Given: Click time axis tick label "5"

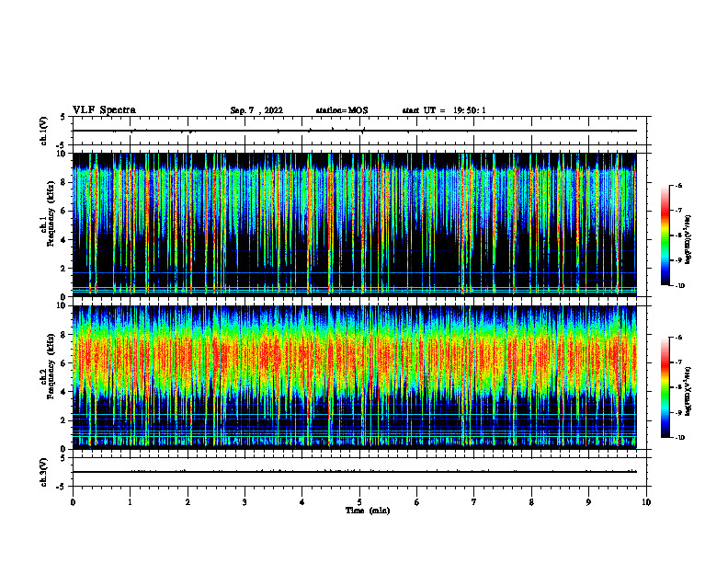Looking at the screenshot, I should tap(359, 502).
